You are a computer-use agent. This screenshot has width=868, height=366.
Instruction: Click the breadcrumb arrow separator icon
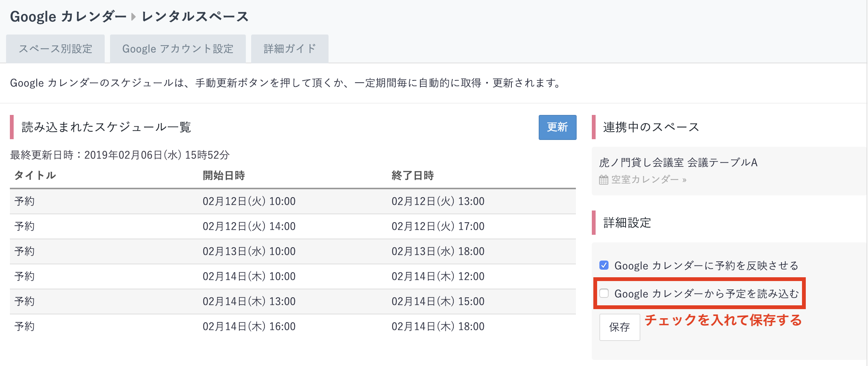pyautogui.click(x=133, y=17)
